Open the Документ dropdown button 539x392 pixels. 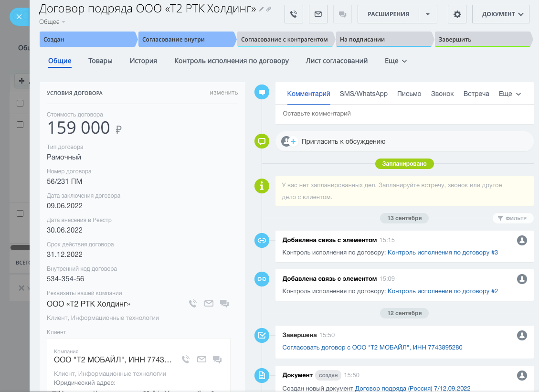[500, 14]
